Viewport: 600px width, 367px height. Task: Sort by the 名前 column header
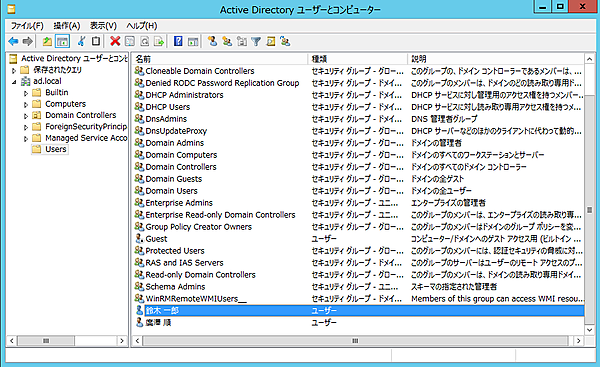(220, 59)
